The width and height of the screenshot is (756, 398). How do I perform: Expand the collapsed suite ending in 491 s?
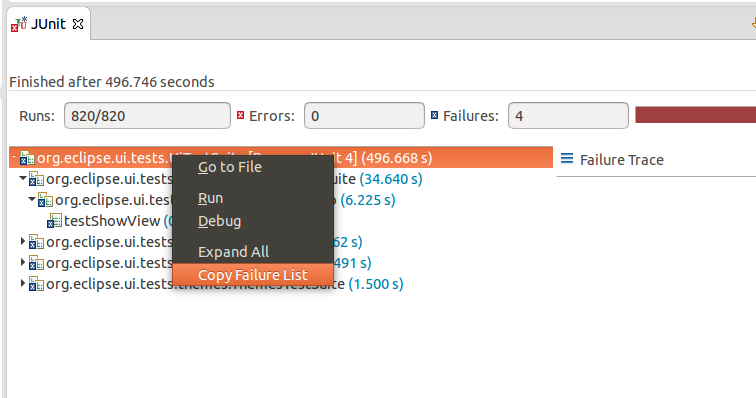(23, 262)
